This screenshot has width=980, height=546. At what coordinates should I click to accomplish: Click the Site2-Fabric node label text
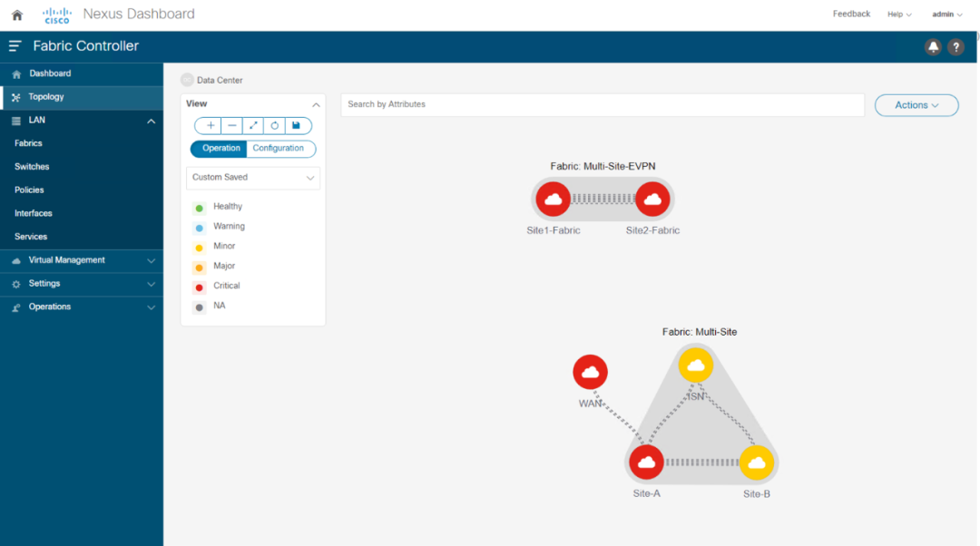click(652, 230)
